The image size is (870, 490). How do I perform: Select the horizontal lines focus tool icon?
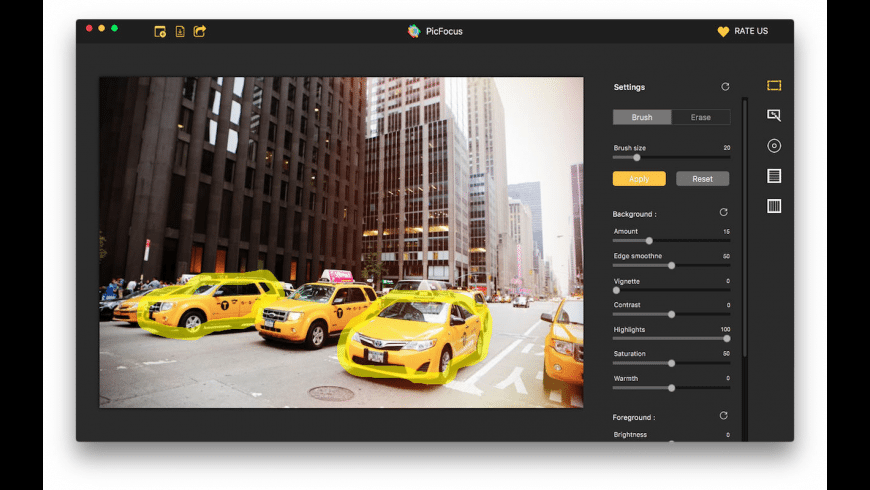[774, 176]
